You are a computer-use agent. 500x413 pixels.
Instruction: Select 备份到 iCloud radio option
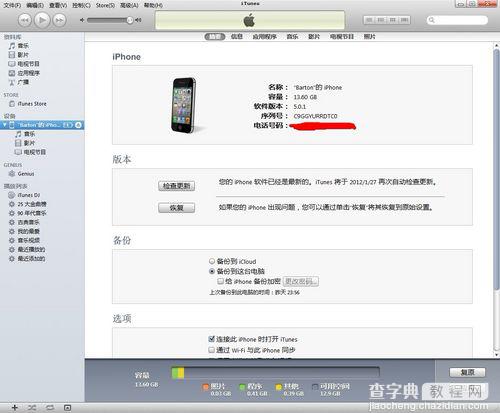point(212,261)
